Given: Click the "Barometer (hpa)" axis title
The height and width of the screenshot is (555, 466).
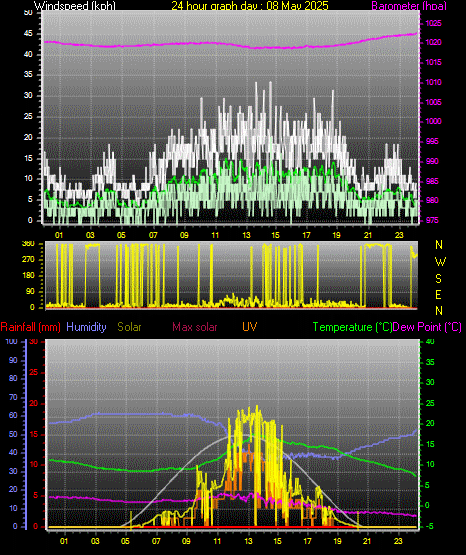Looking at the screenshot, I should 409,6.
